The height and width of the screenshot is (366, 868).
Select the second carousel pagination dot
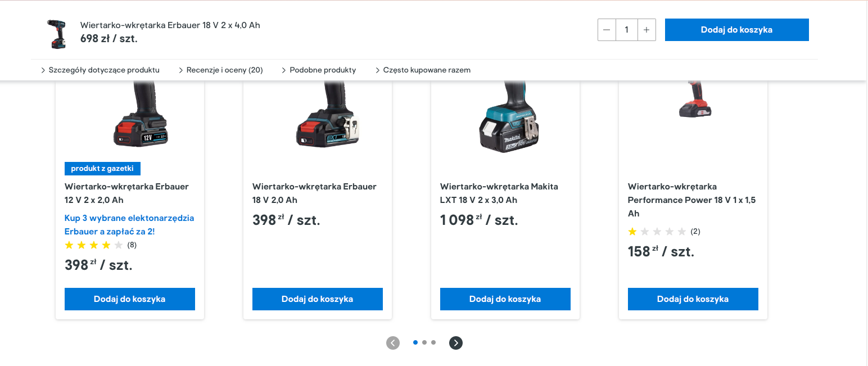coord(424,342)
